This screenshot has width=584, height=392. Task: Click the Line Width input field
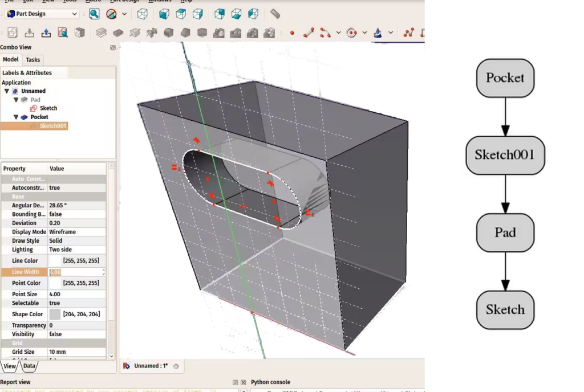(75, 272)
